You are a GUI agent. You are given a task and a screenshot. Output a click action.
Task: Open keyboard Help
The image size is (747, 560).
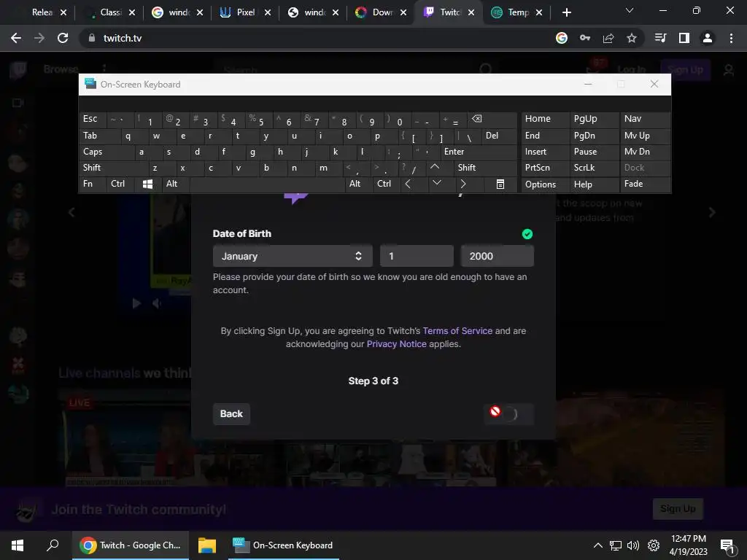coord(594,184)
